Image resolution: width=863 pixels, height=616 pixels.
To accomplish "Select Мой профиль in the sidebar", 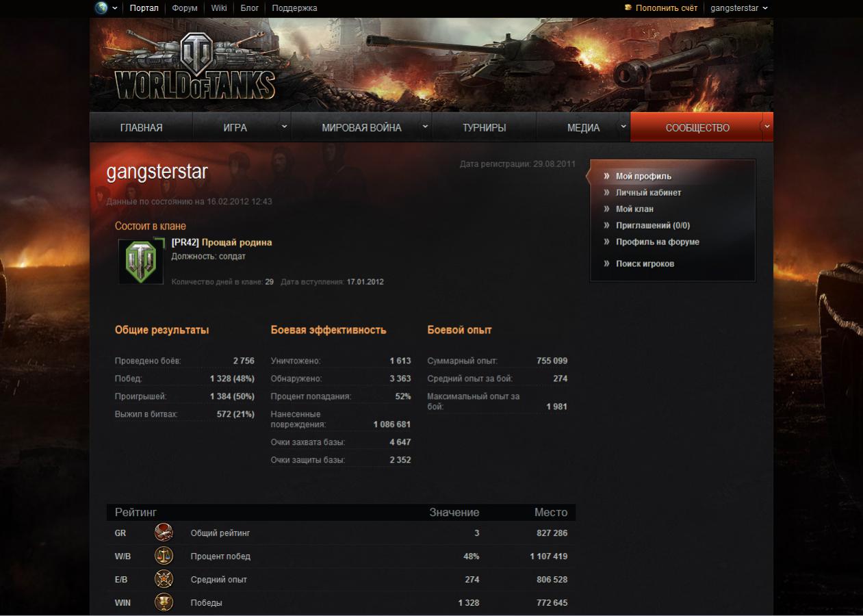I will click(643, 176).
